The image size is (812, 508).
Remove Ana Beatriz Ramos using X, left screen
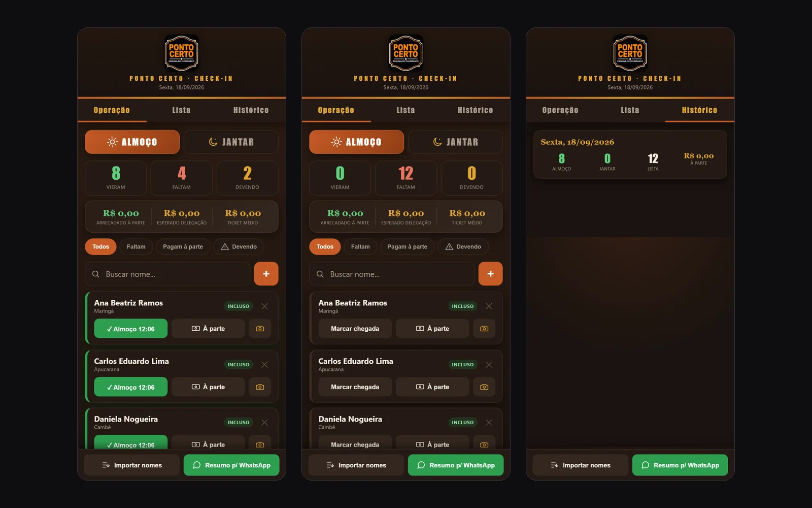(x=264, y=306)
